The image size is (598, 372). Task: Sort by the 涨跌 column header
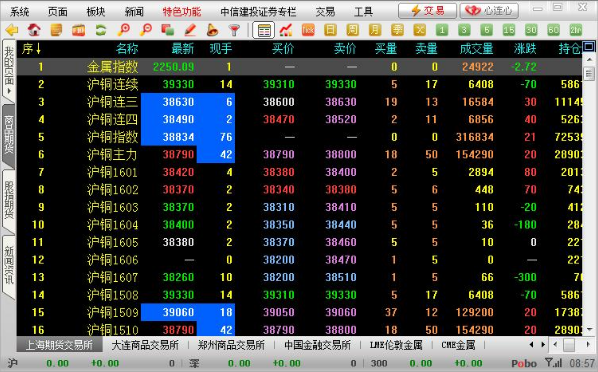(525, 49)
